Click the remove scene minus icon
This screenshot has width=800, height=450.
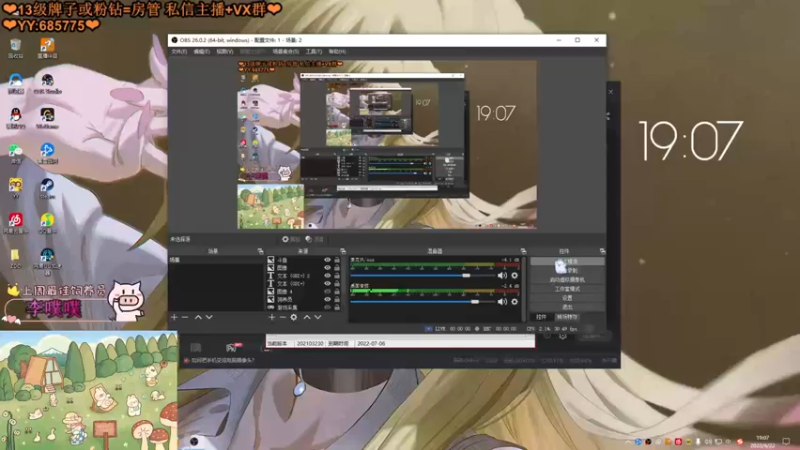coord(185,317)
